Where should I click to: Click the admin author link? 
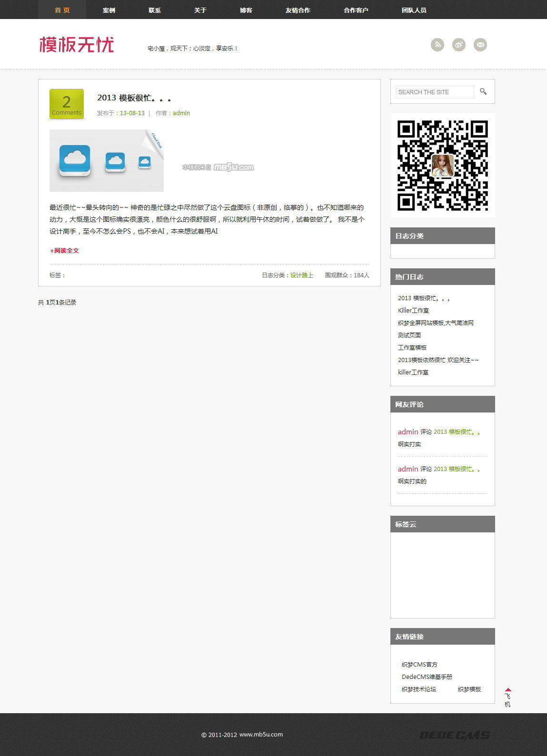pos(181,113)
